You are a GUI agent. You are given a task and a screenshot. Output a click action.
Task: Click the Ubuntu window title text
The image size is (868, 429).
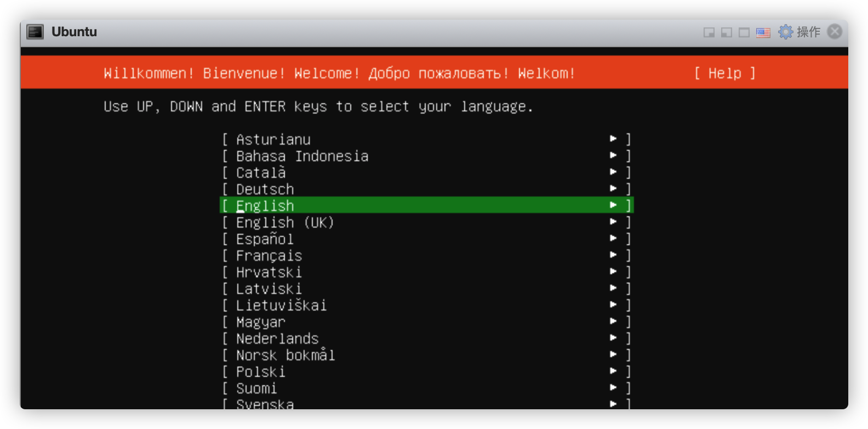(x=74, y=32)
